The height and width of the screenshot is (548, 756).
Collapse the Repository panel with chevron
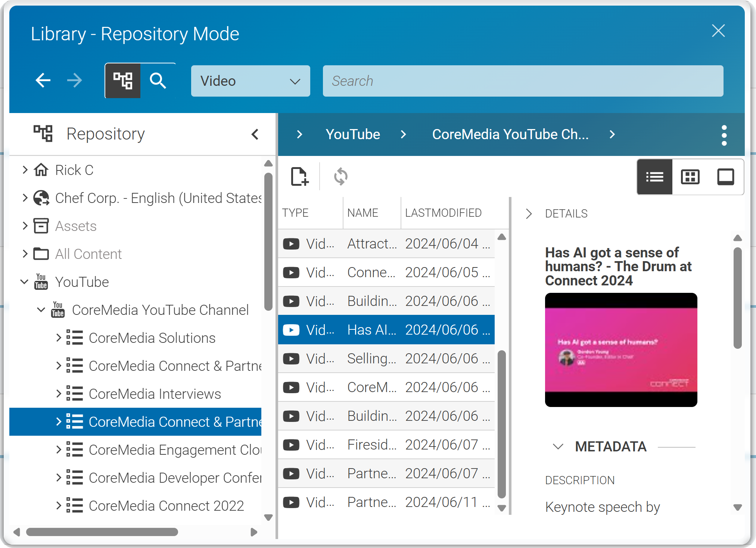point(255,134)
